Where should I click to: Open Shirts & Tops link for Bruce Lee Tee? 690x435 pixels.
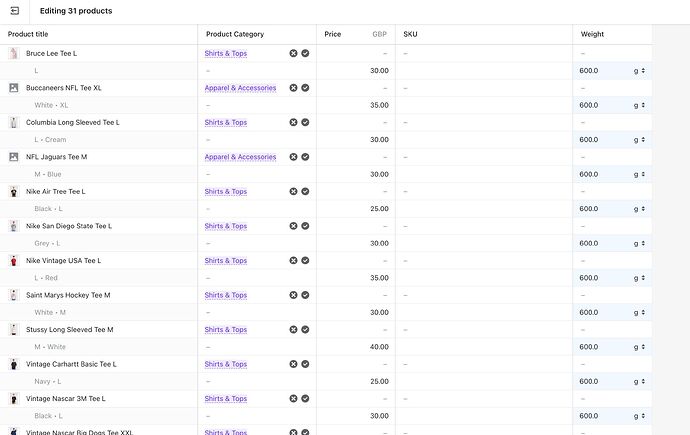[x=226, y=53]
